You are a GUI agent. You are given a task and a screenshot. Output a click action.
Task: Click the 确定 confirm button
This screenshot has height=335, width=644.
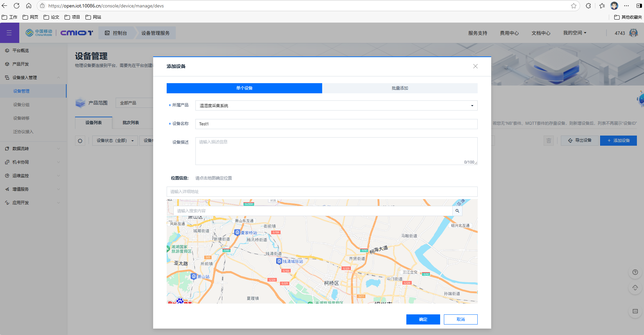pyautogui.click(x=423, y=319)
